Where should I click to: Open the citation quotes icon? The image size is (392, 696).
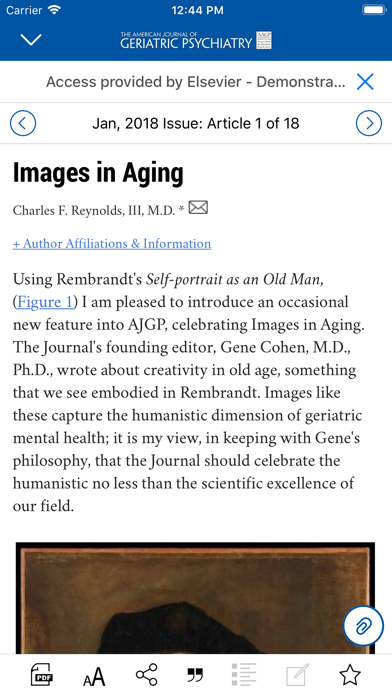195,676
